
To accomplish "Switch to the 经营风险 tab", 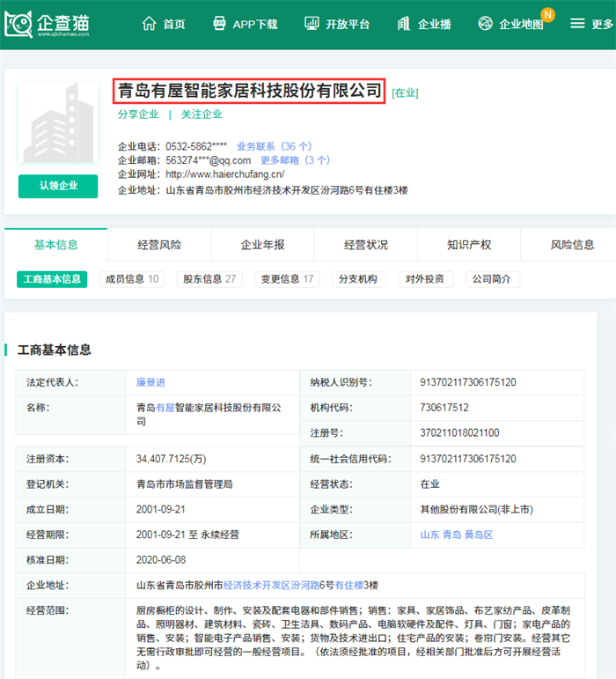I will click(x=159, y=245).
